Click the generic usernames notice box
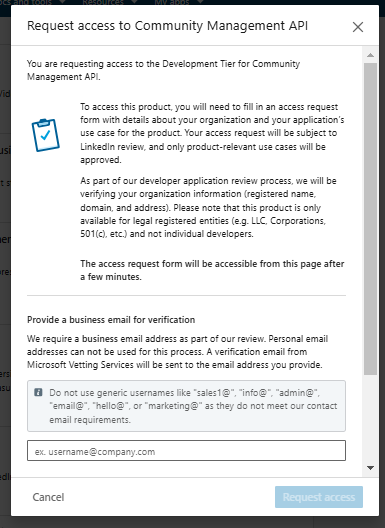This screenshot has height=528, width=385. click(186, 406)
